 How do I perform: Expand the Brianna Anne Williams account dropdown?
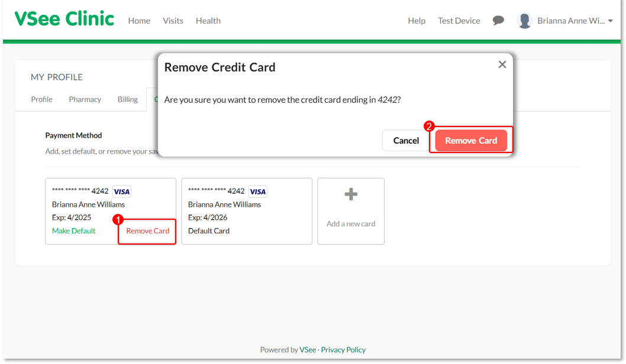click(610, 21)
